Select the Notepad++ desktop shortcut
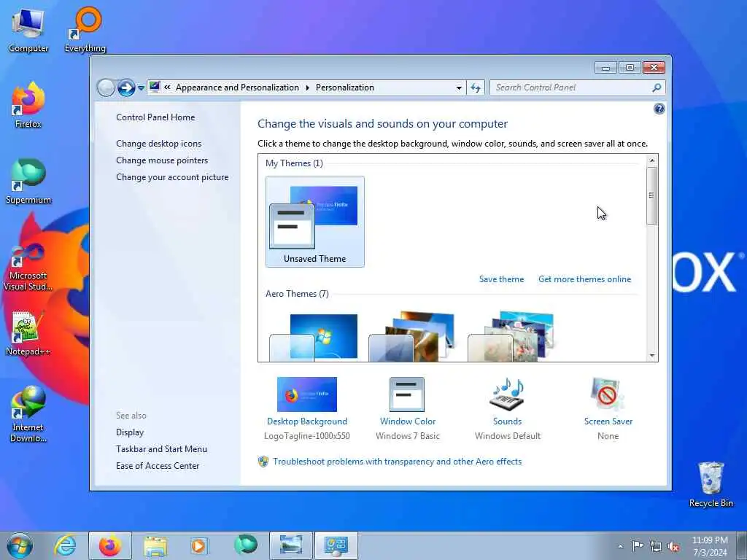 [28, 333]
